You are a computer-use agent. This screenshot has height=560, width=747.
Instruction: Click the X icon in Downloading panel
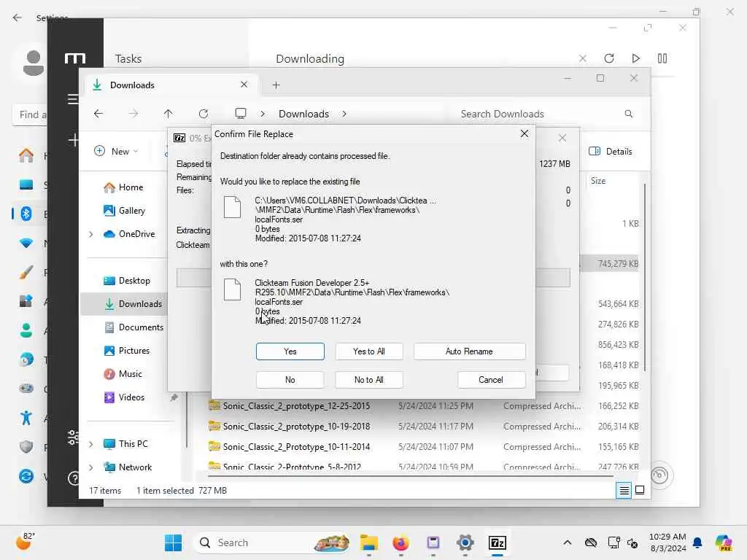click(582, 58)
